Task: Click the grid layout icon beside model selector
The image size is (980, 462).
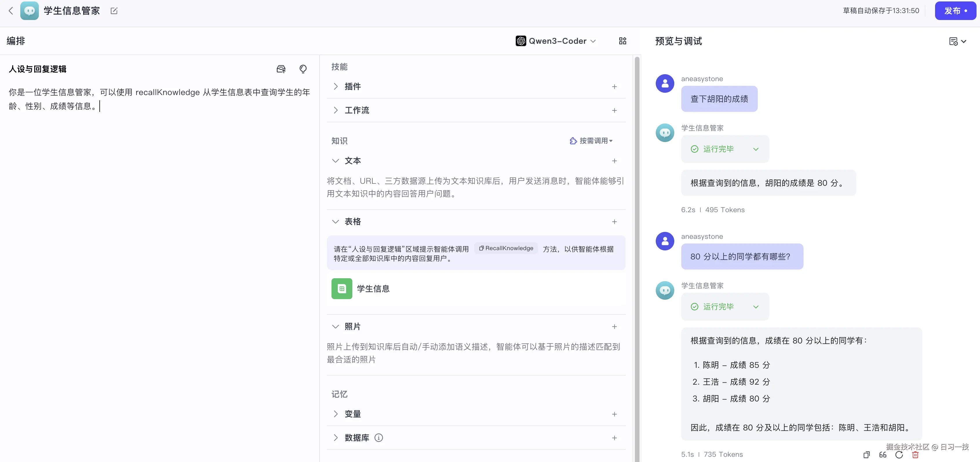Action: (622, 41)
